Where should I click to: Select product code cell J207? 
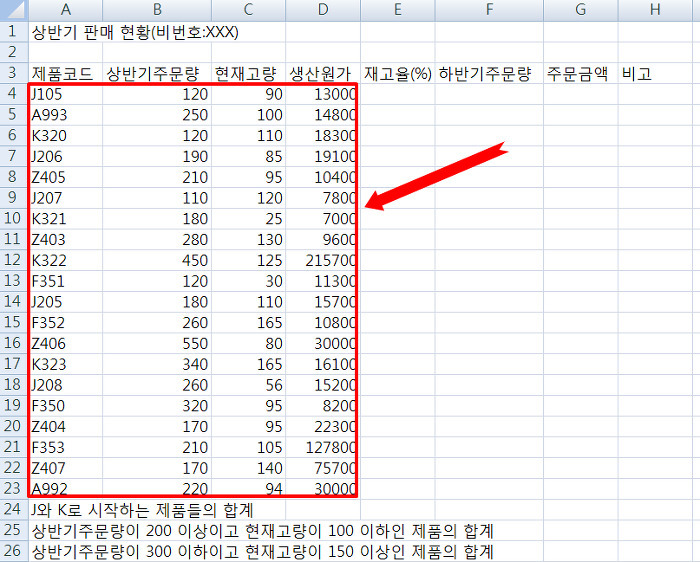[65, 198]
